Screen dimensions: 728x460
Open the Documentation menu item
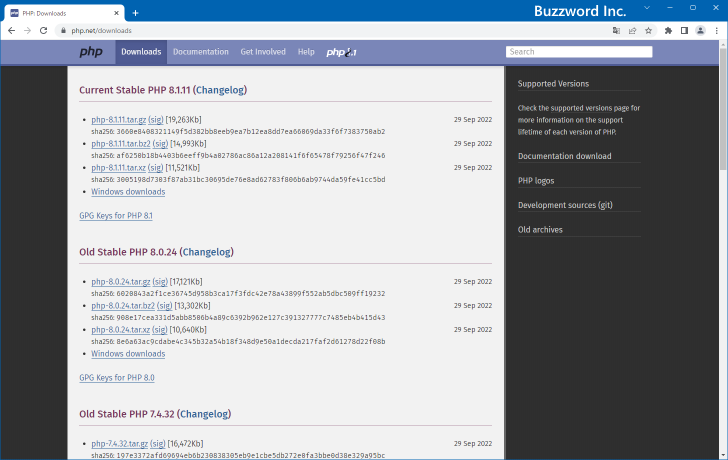200,52
